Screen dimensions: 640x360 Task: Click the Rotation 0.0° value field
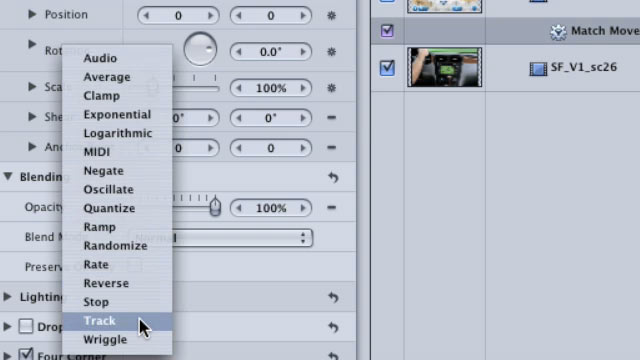(271, 52)
